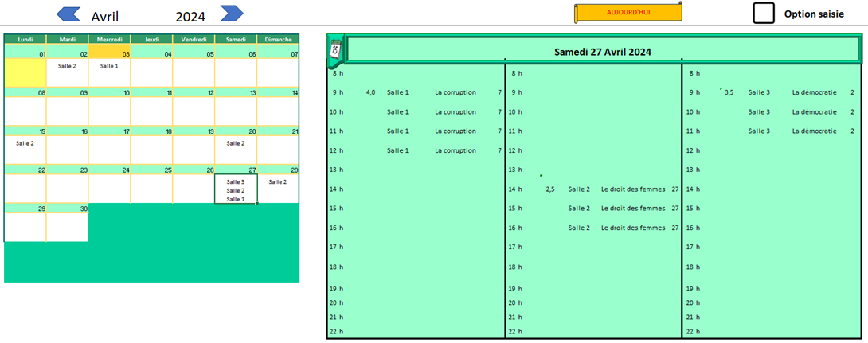Click Salle 3 entry in day 27 cell
This screenshot has width=868, height=343.
coord(236,182)
